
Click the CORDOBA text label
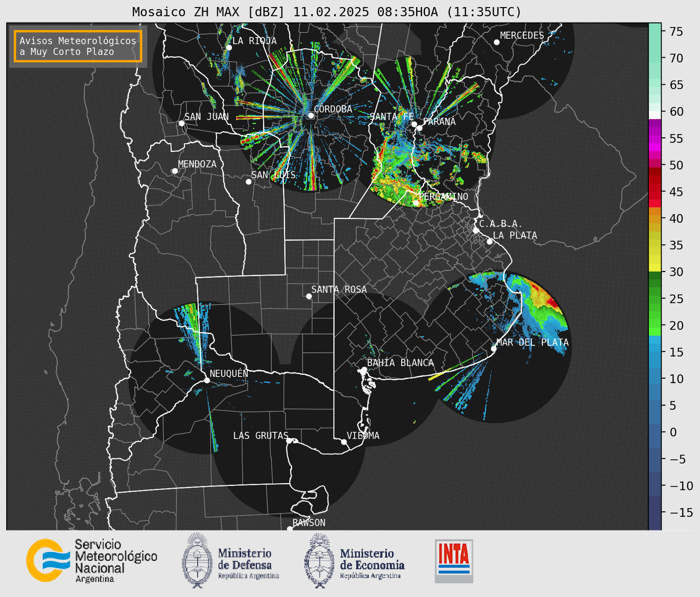[x=333, y=109]
